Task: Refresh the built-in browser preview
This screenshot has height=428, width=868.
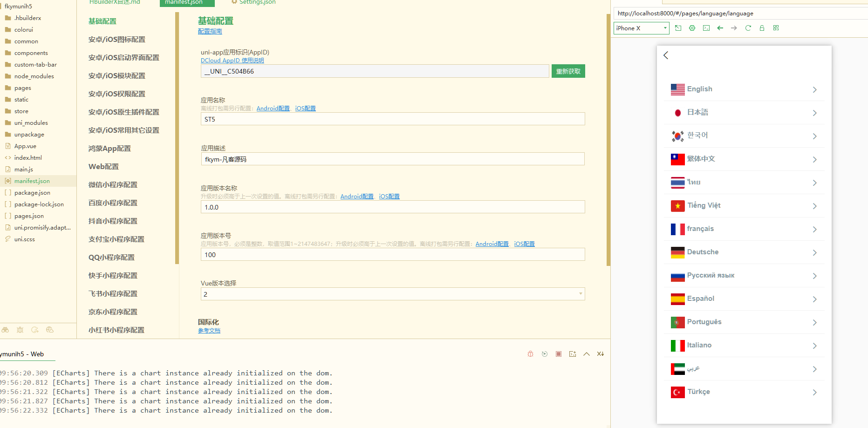Action: click(x=748, y=28)
